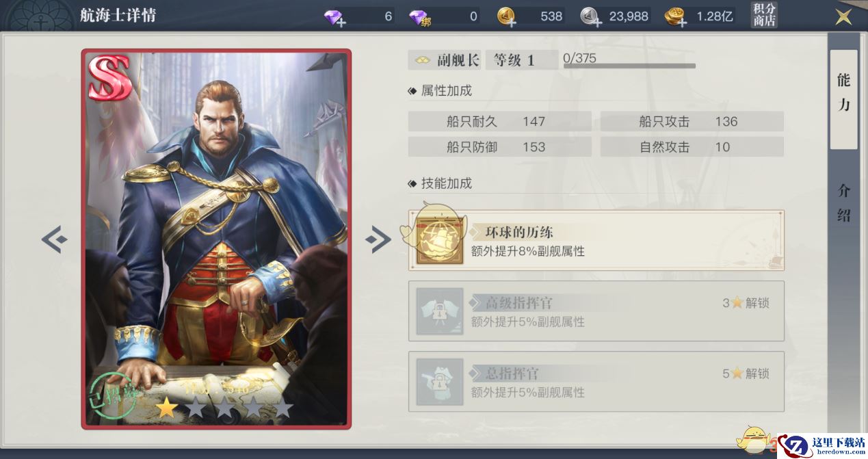Select the 环球的历练 skill icon
This screenshot has width=868, height=459.
click(440, 241)
